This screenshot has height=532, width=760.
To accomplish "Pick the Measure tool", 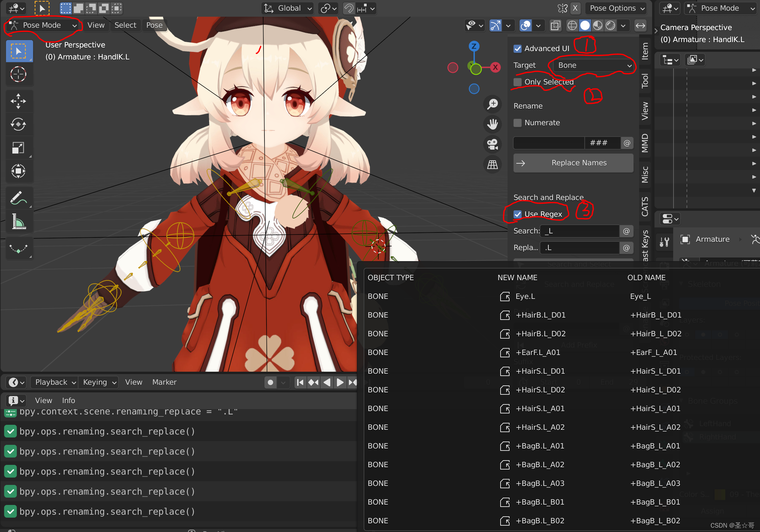I will click(x=18, y=221).
